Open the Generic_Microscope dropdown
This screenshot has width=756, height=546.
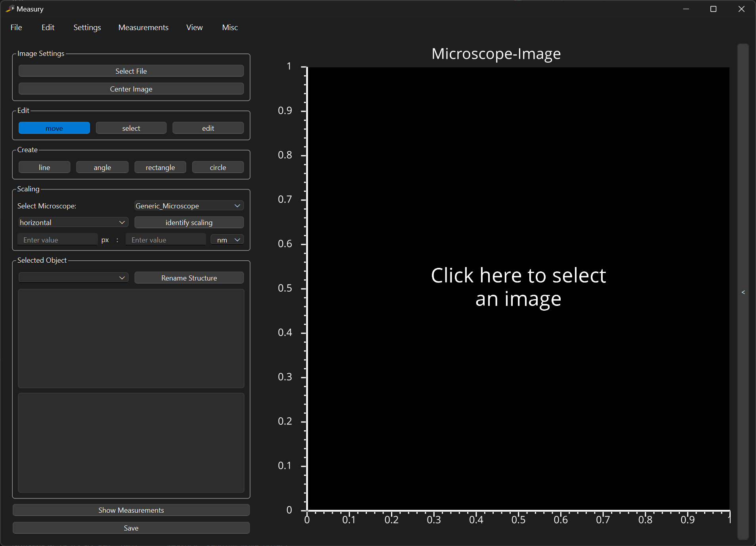[189, 206]
